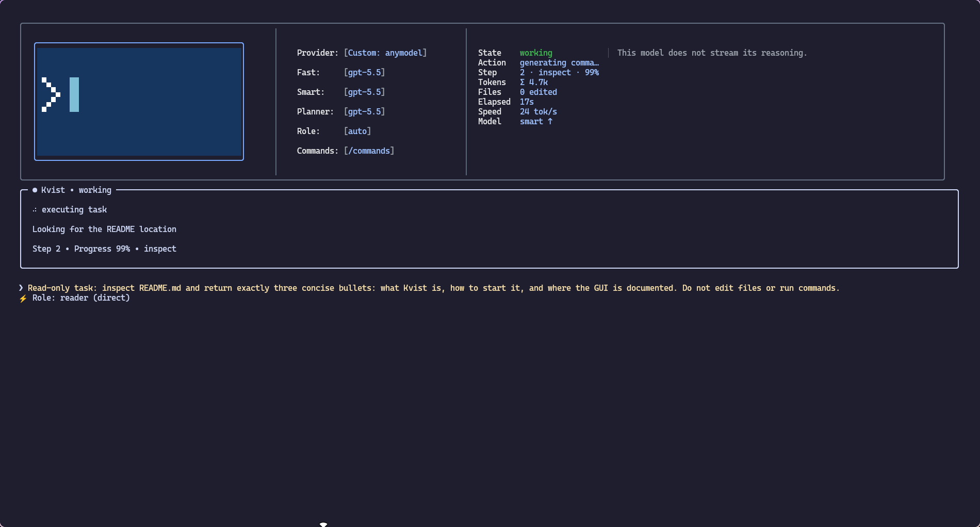Click the prompt chevron before 'Read-only task'
Image resolution: width=980 pixels, height=527 pixels.
point(21,288)
